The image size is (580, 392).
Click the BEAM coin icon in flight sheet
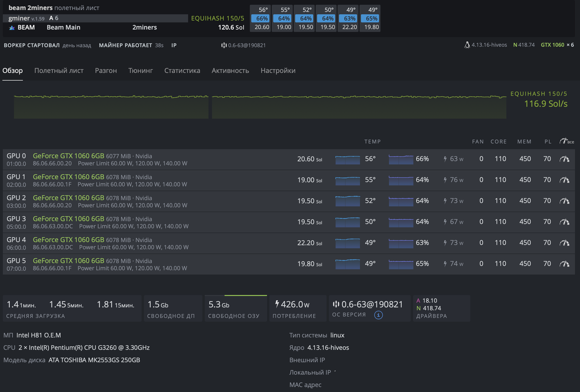pyautogui.click(x=12, y=28)
